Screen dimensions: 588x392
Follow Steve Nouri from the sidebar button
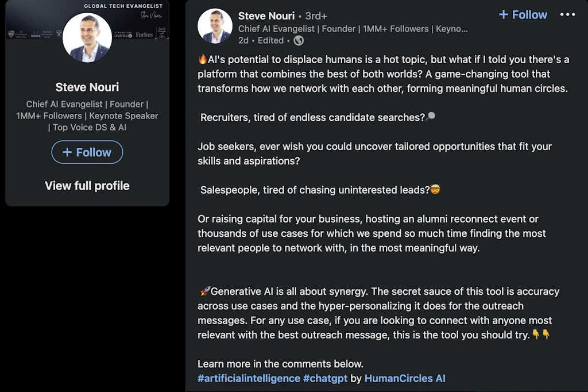87,152
